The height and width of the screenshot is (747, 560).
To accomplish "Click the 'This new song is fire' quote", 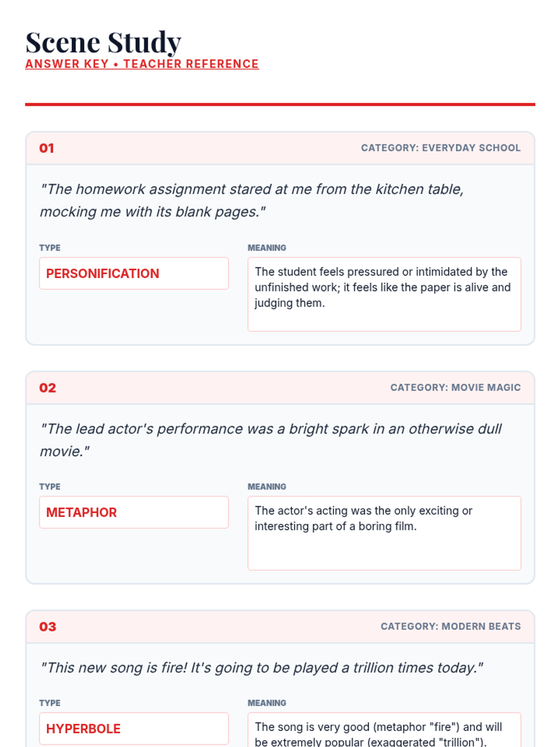I will (x=261, y=668).
